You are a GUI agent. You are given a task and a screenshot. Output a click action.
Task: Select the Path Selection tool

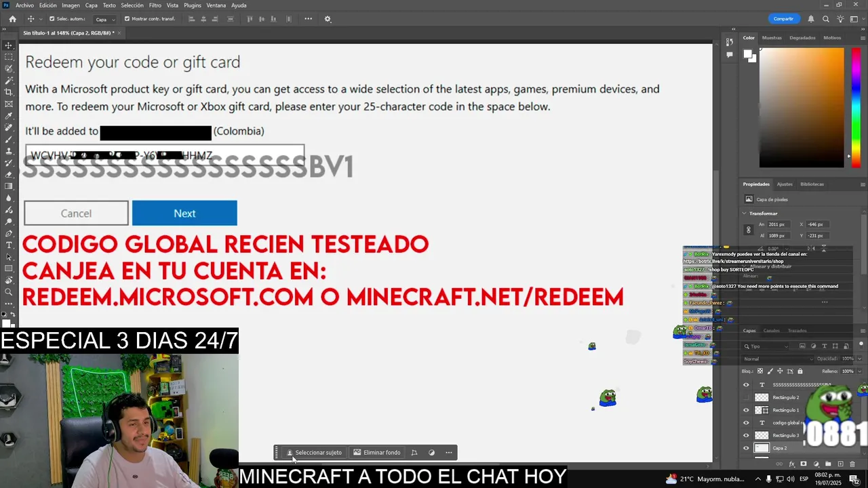pos(9,257)
